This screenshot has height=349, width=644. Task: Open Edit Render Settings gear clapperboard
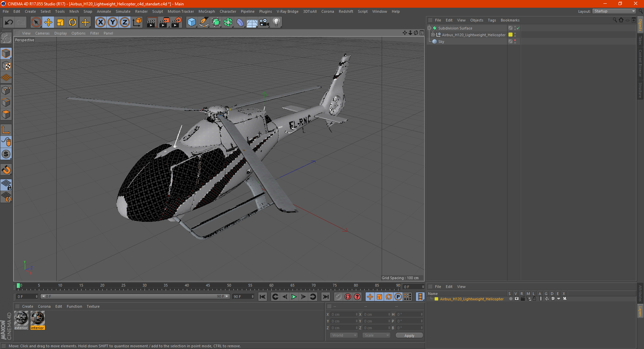(176, 22)
